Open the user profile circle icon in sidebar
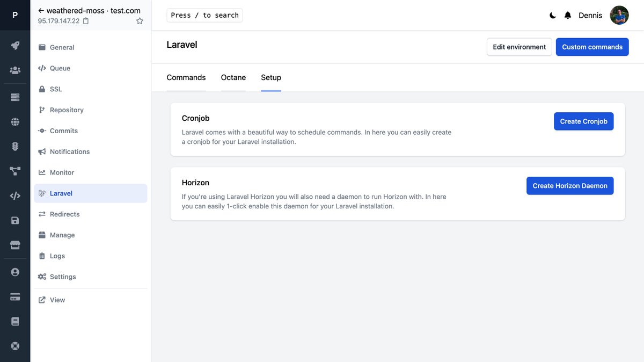 point(15,272)
